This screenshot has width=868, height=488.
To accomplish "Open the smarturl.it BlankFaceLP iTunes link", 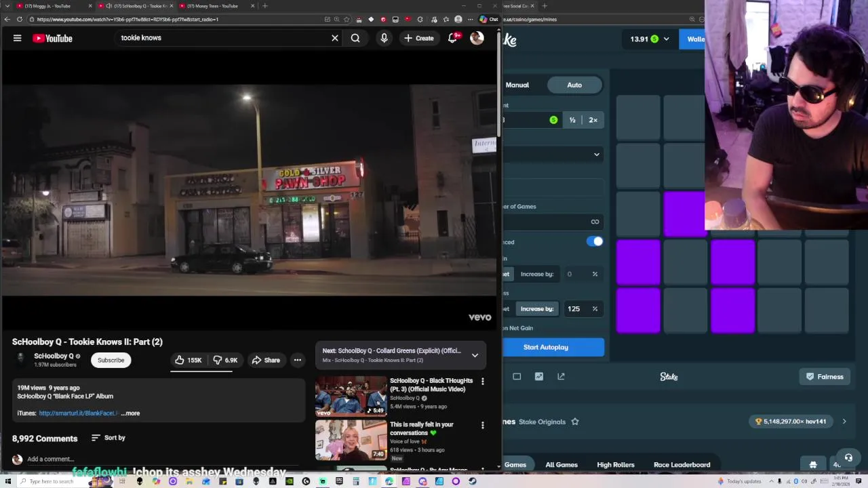I will coord(78,413).
